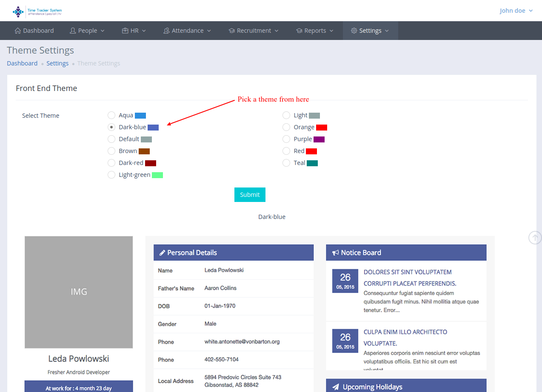Click the Recruitment graduation cap icon
This screenshot has height=392, width=542.
(x=231, y=31)
